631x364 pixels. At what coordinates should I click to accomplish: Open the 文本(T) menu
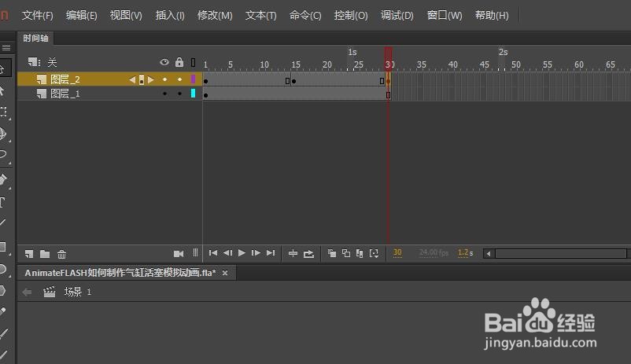260,15
